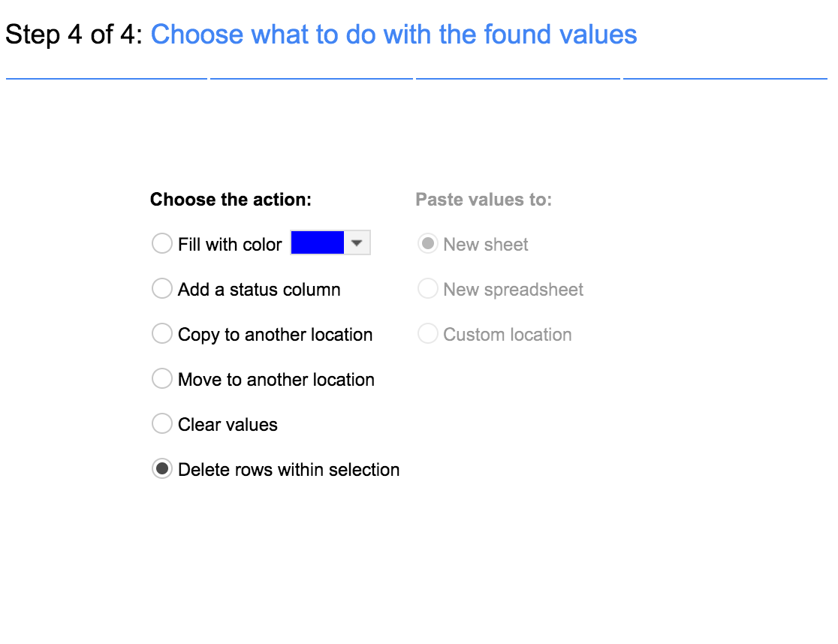The width and height of the screenshot is (838, 644).
Task: Jump to the second step progress segment
Action: pos(312,77)
